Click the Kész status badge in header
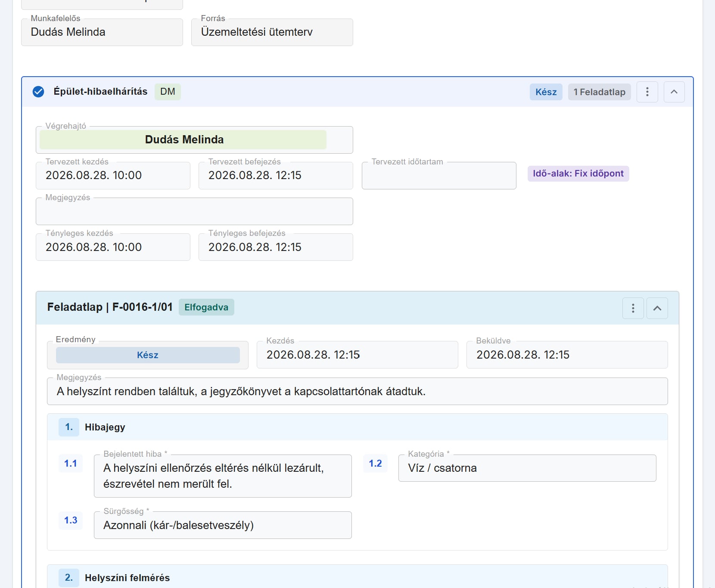This screenshot has height=588, width=715. (x=546, y=92)
